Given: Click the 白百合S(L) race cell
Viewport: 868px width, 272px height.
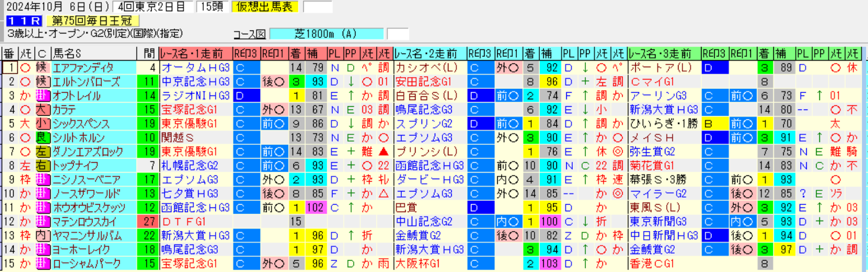Looking at the screenshot, I should point(430,95).
